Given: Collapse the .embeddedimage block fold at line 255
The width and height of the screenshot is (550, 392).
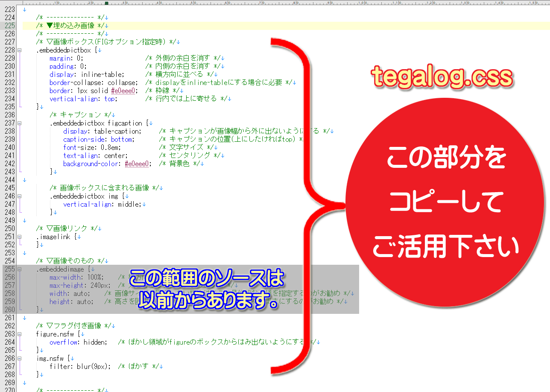Looking at the screenshot, I should pos(20,269).
